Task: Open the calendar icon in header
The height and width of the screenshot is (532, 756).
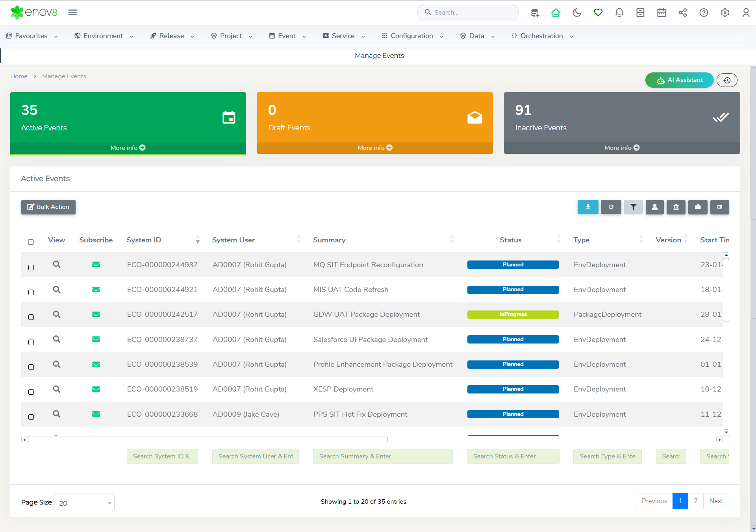Action: (x=661, y=13)
